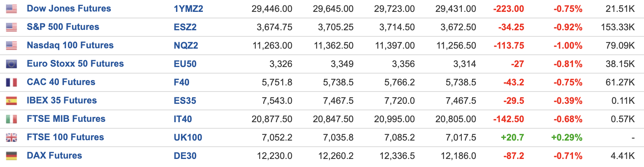This screenshot has height=167, width=644.
Task: Click the US flag beside Dow Jones Futures
Action: 11,9
